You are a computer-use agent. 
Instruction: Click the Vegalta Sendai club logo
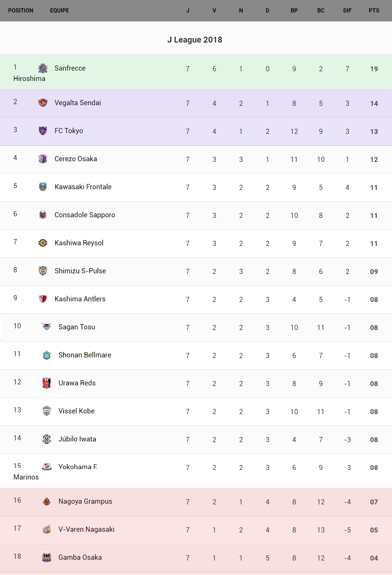[x=43, y=103]
